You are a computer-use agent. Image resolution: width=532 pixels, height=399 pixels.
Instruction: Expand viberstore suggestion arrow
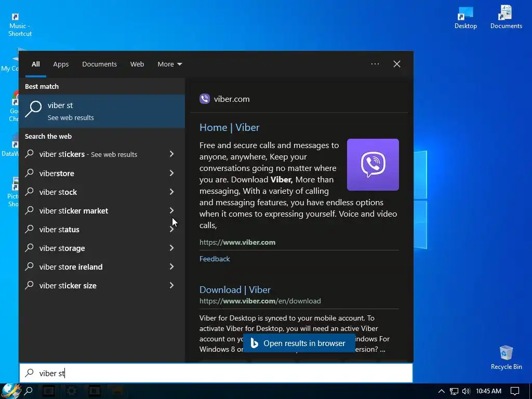coord(171,173)
